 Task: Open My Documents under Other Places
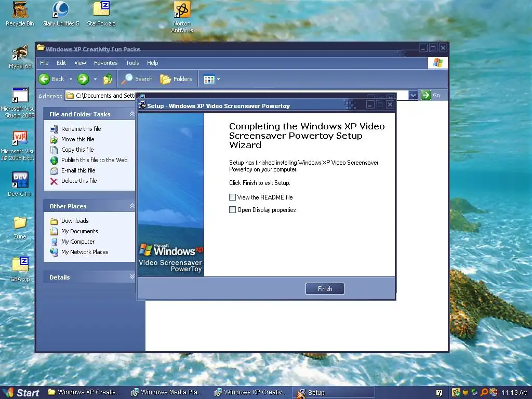coord(79,231)
